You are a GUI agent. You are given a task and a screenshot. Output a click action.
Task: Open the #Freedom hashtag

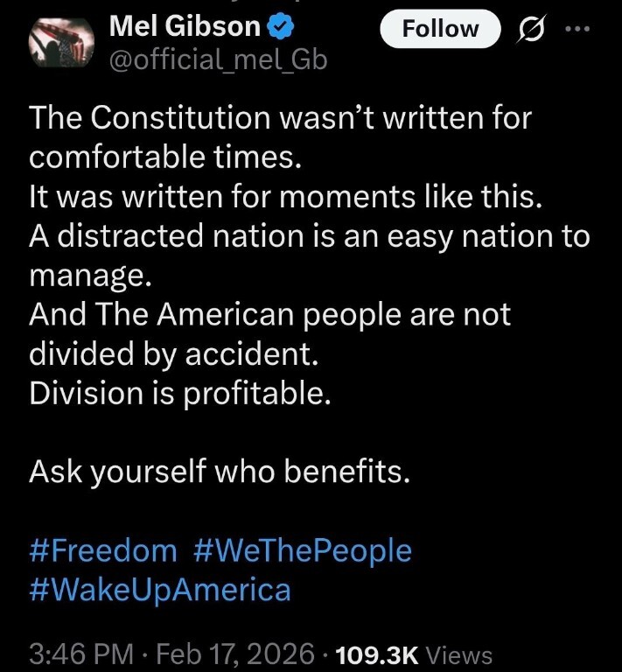tap(102, 550)
